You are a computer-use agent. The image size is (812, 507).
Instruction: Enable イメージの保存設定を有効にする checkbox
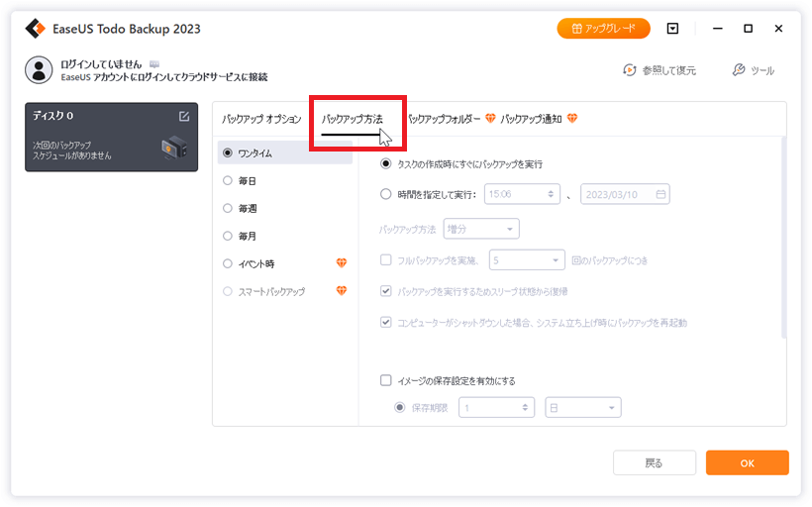386,380
